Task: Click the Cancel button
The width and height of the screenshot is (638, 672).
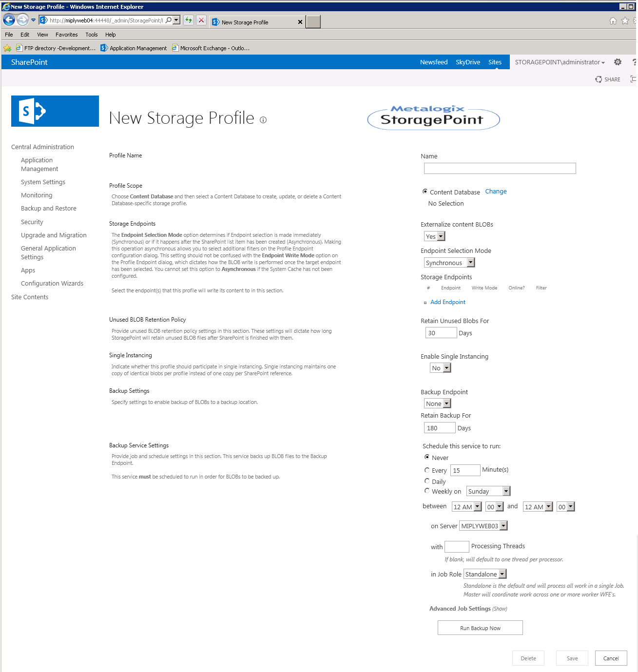Action: 611,658
